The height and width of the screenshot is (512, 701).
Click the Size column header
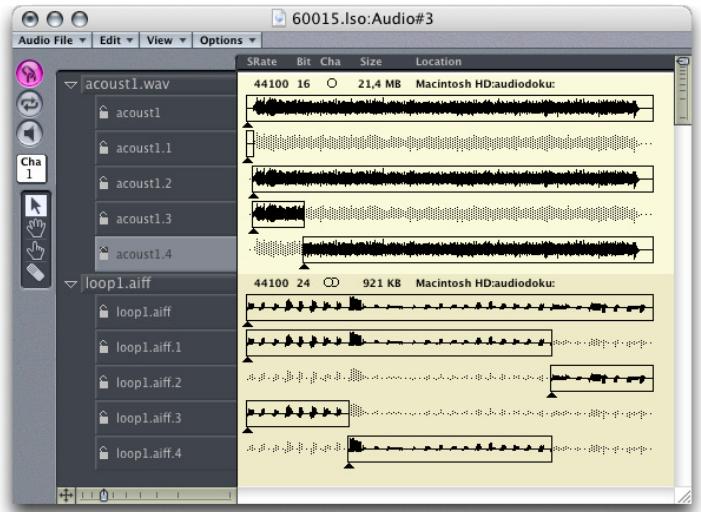[x=371, y=62]
